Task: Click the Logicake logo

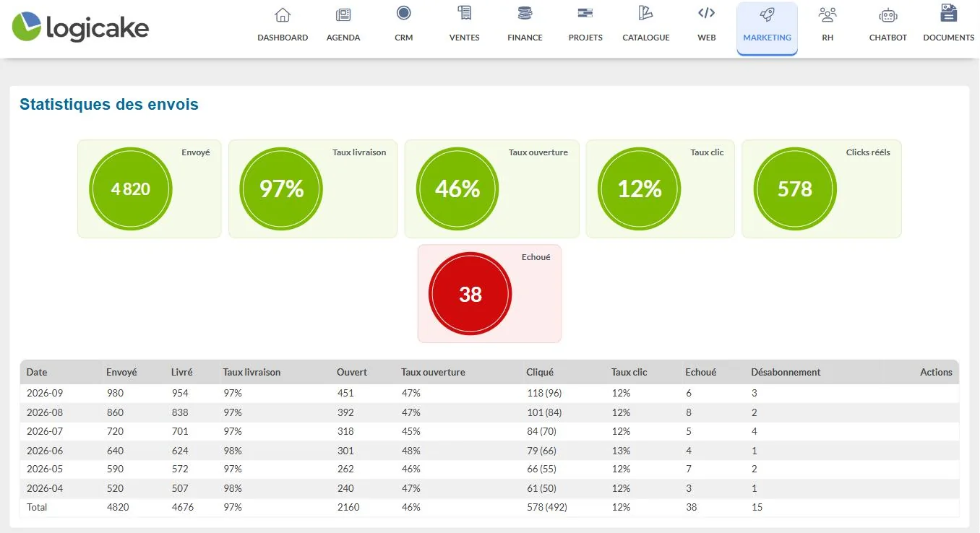Action: click(80, 27)
